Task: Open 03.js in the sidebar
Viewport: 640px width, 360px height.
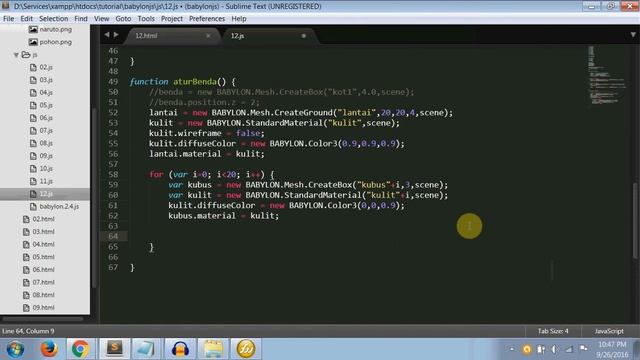Action: coord(46,80)
